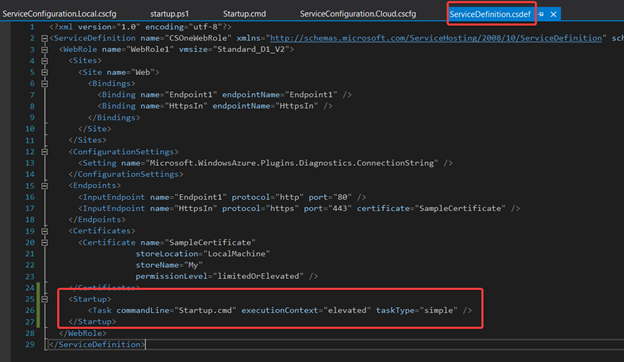Click line number 13 in the gutter

[x=30, y=163]
